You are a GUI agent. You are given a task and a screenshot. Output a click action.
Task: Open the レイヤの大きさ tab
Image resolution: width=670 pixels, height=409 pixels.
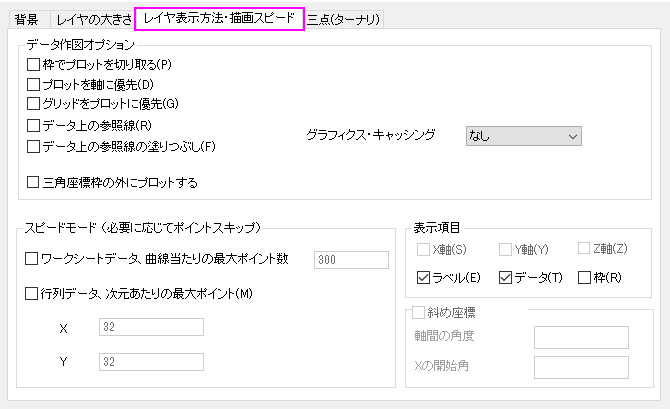click(94, 20)
